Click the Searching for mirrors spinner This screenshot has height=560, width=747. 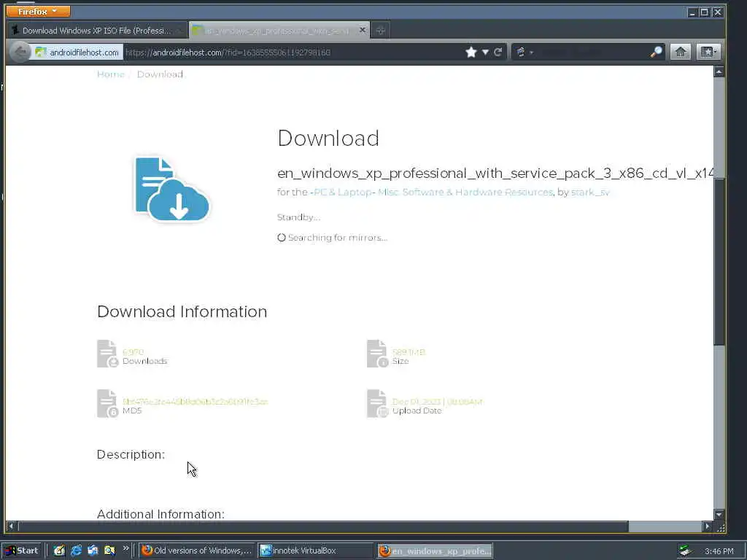282,238
